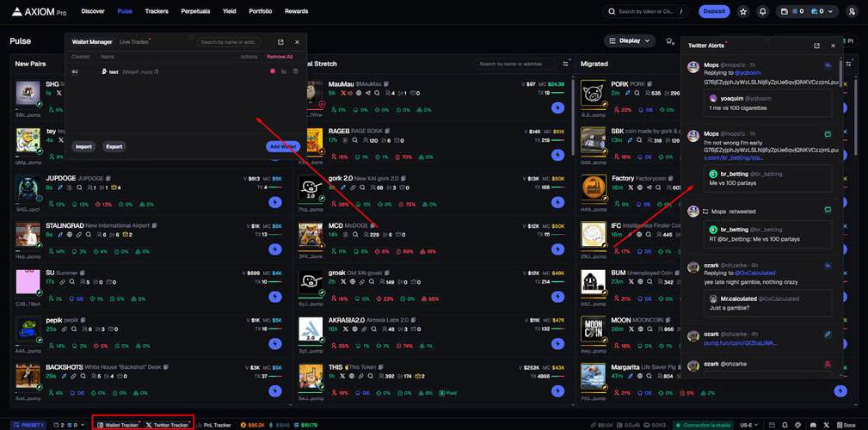
Task: Go to Rewards tab
Action: [x=297, y=11]
